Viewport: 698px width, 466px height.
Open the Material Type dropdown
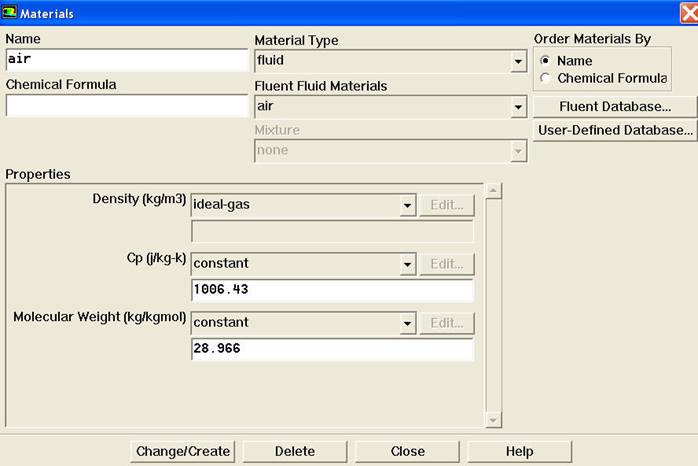(x=518, y=62)
